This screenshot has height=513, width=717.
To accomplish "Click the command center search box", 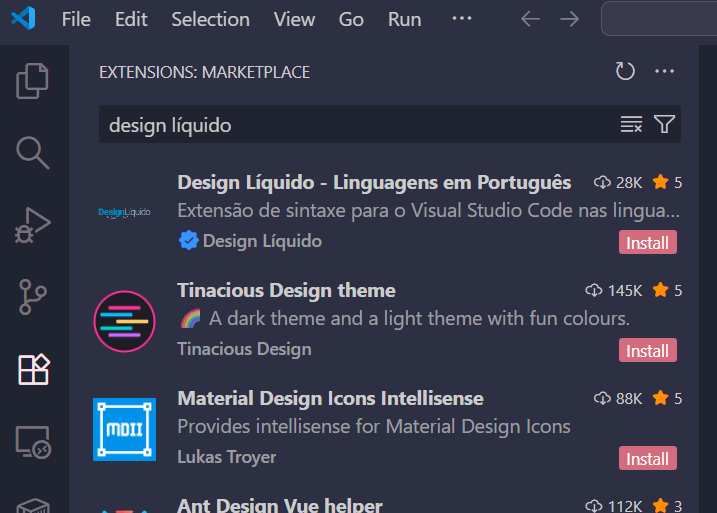I will pyautogui.click(x=659, y=19).
